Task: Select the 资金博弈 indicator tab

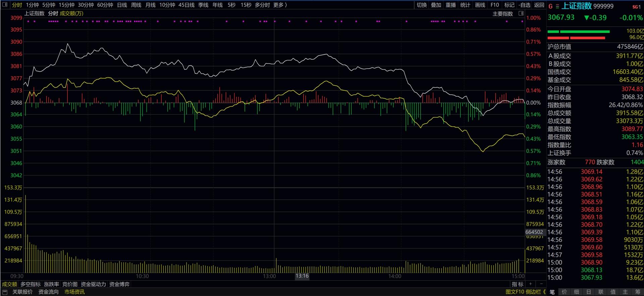Action: 119,284
